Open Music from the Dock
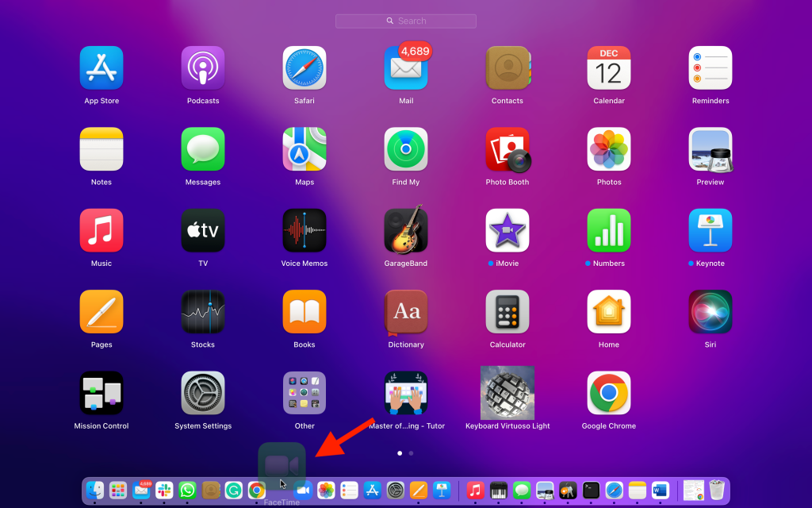 pyautogui.click(x=476, y=490)
